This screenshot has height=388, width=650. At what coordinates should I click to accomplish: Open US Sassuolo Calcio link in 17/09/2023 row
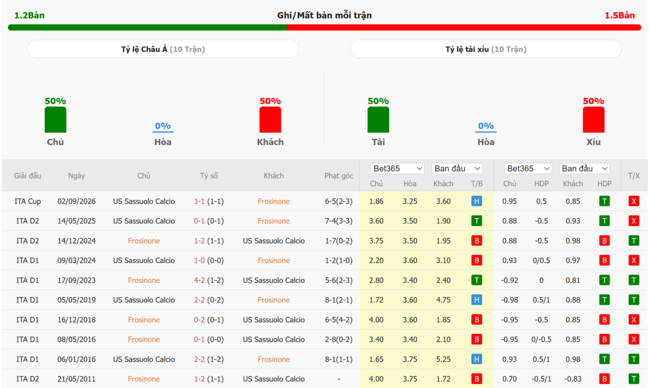[274, 280]
